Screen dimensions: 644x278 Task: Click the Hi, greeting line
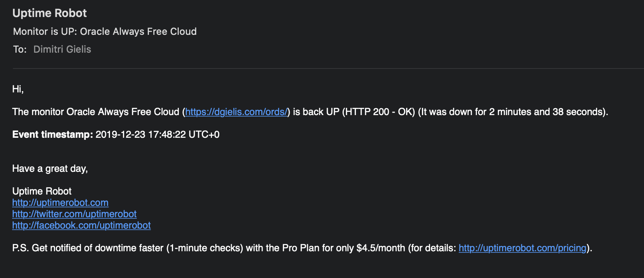click(18, 89)
